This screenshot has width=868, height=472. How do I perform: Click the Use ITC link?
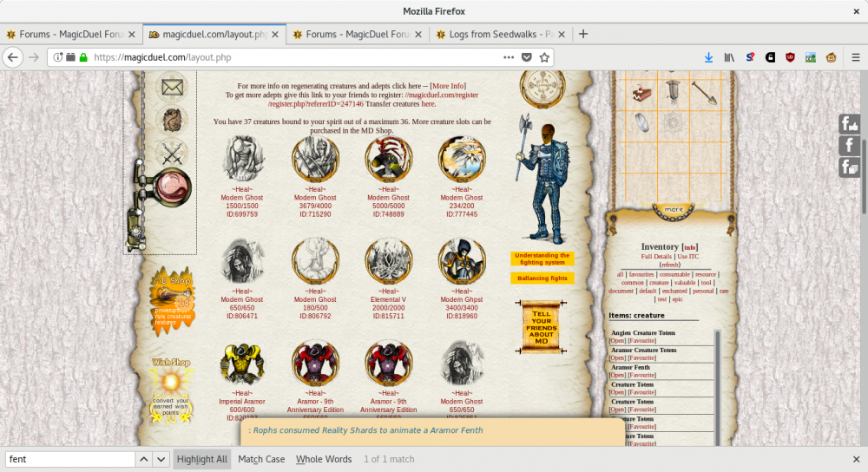point(688,256)
